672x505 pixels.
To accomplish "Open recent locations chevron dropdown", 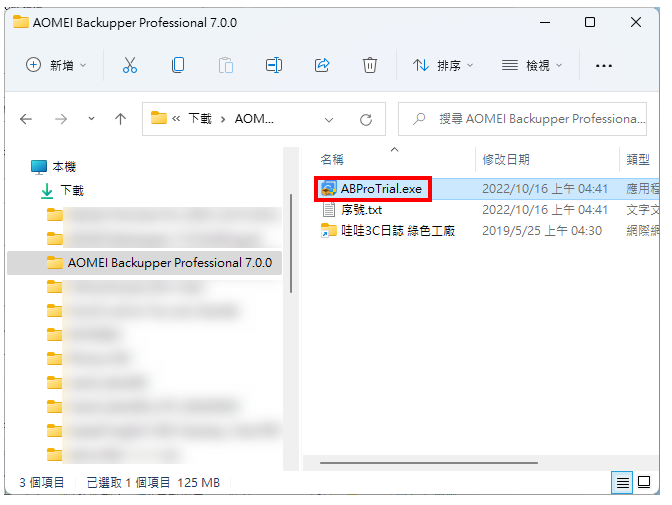I will pyautogui.click(x=91, y=119).
